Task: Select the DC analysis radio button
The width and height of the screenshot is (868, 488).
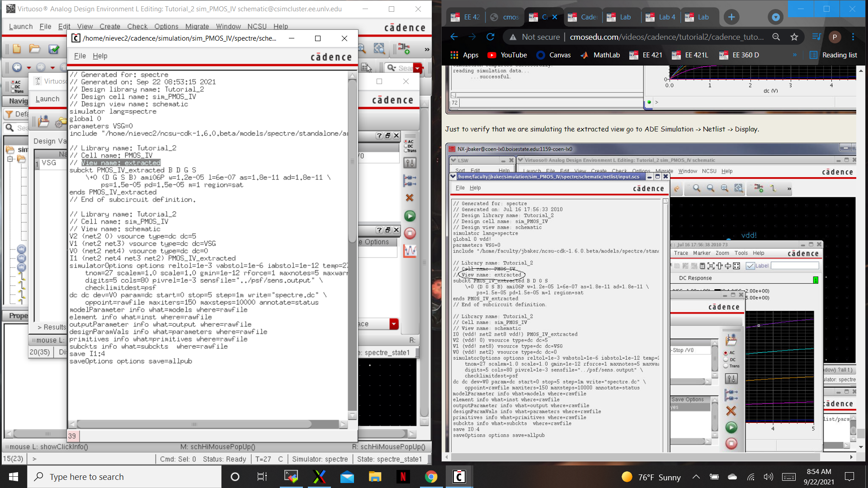Action: 406,146
